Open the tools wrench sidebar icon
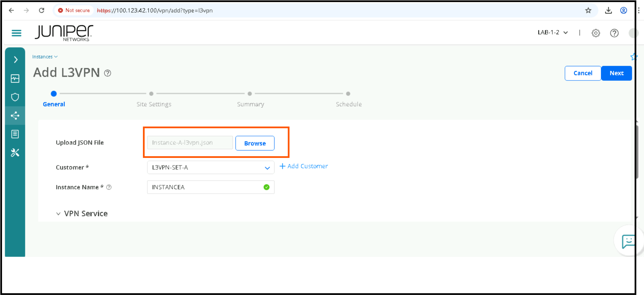644x295 pixels. tap(15, 153)
